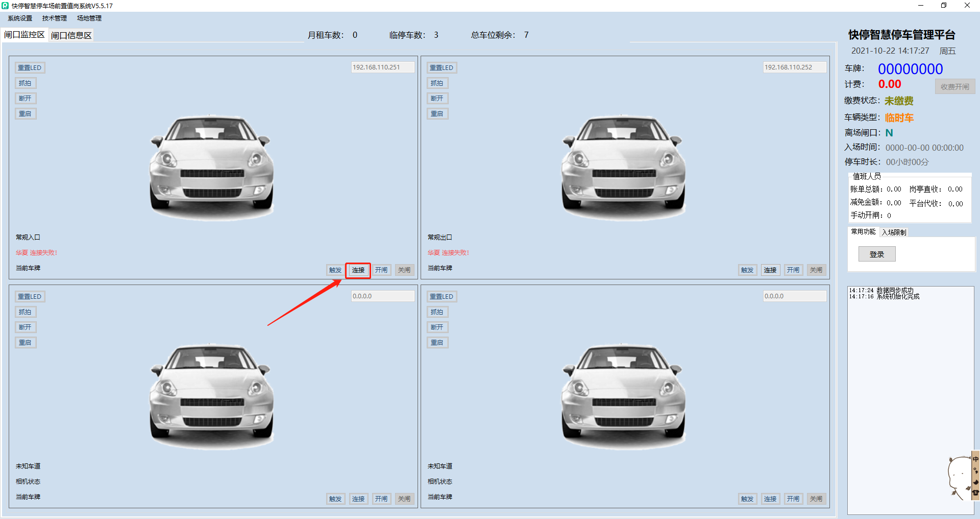
Task: Click the 192.168.110.252 IP address field
Action: pyautogui.click(x=794, y=67)
